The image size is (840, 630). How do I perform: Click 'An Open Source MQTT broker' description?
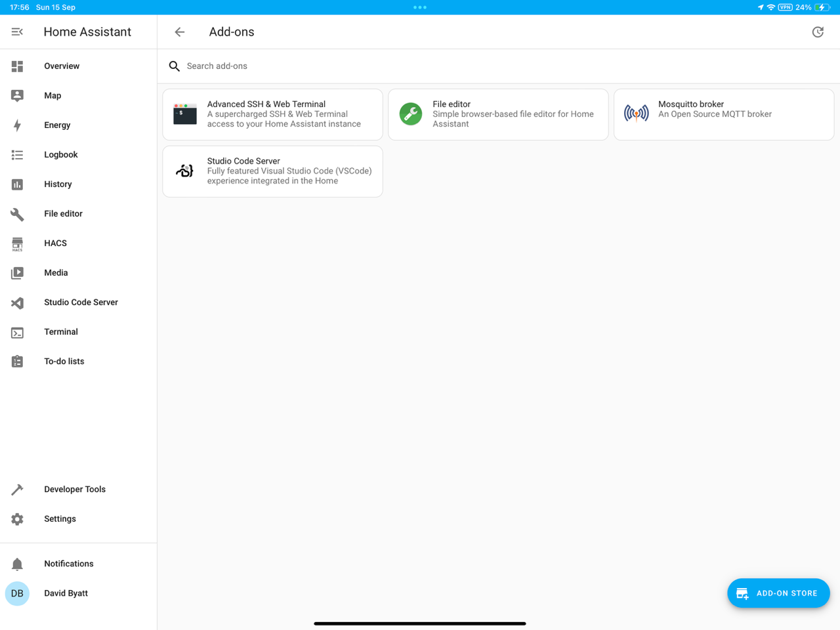(x=715, y=114)
